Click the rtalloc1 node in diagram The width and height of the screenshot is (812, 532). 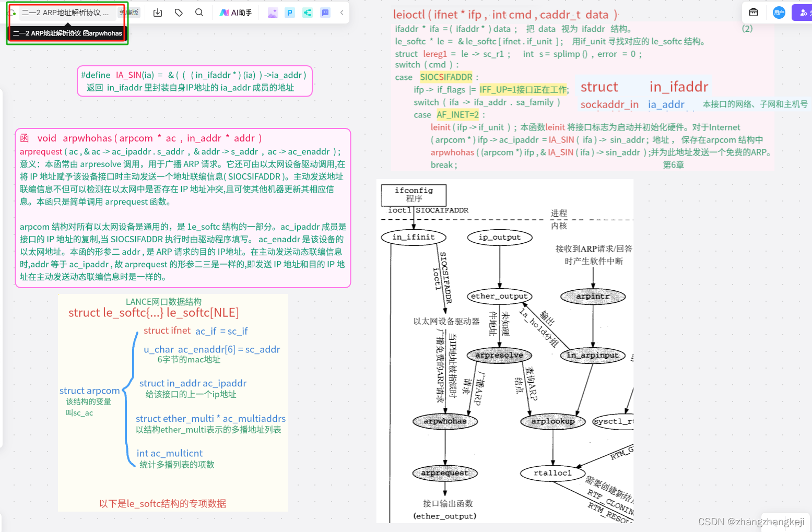(x=552, y=473)
